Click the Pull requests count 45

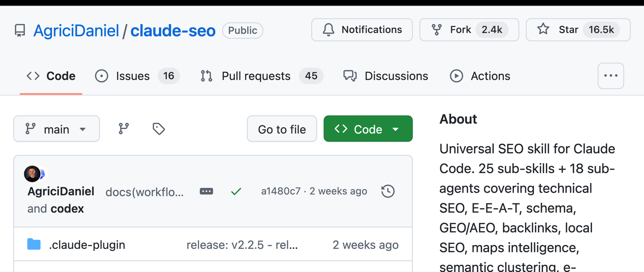(x=311, y=76)
